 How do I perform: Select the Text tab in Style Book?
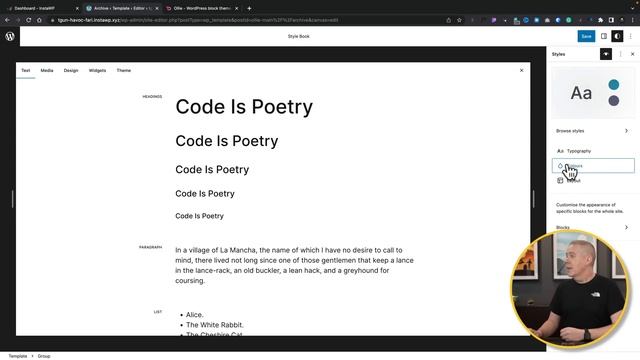click(x=26, y=70)
